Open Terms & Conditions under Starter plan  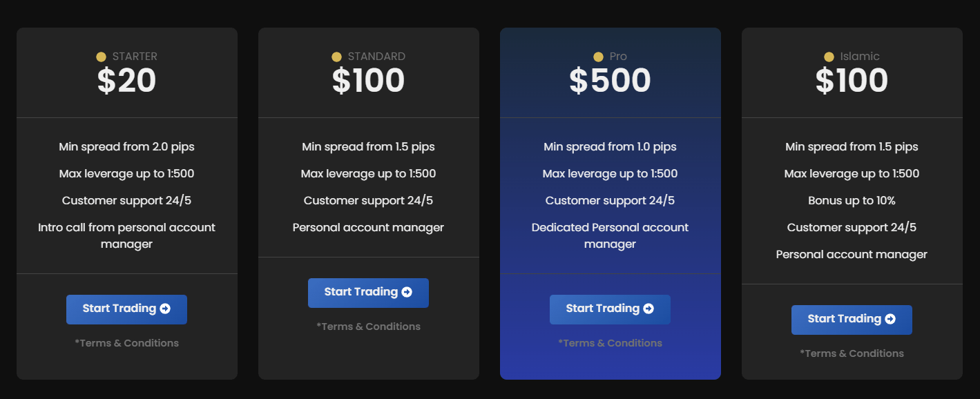tap(126, 343)
